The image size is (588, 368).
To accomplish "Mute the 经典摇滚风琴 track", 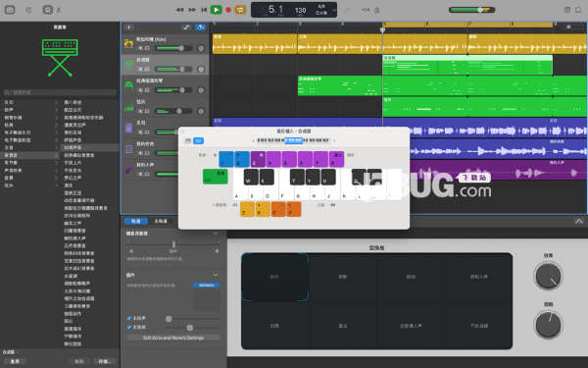I will click(x=140, y=90).
